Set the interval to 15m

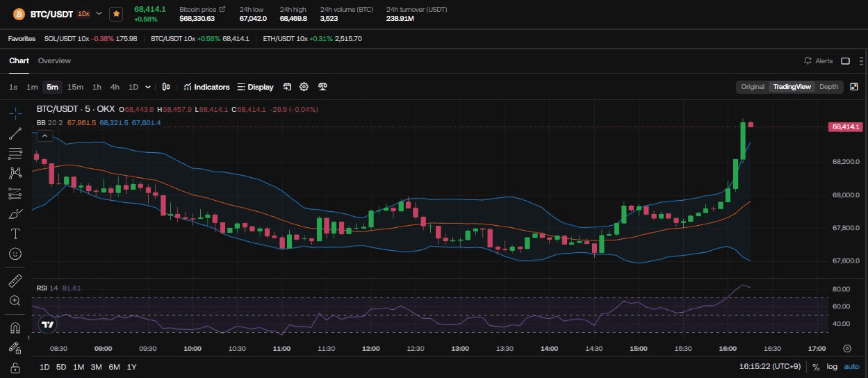click(x=75, y=87)
